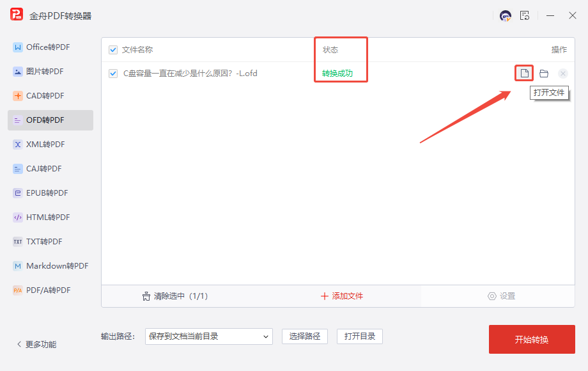Click the Markdown转PDF M icon
588x371 pixels.
pos(18,266)
